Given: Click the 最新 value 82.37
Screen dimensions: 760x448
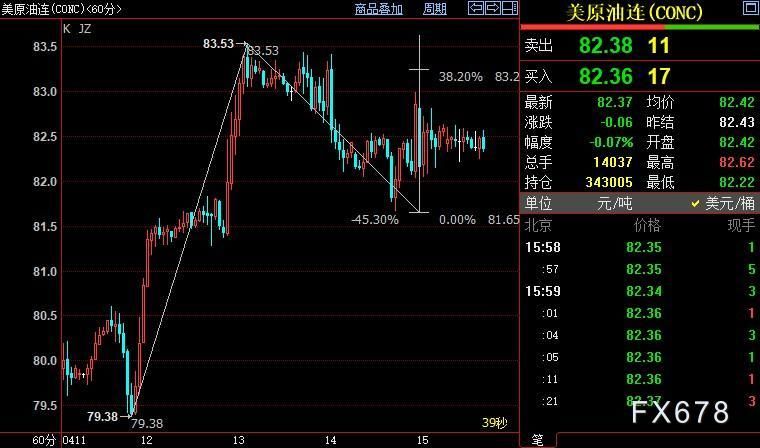Looking at the screenshot, I should point(615,102).
